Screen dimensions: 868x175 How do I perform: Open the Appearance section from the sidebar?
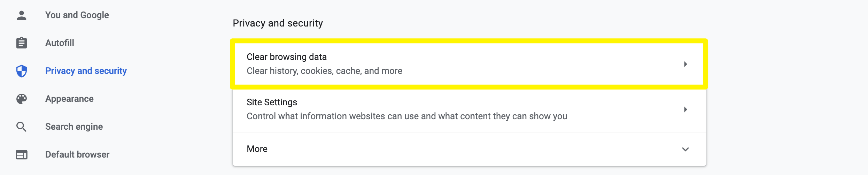pos(69,99)
